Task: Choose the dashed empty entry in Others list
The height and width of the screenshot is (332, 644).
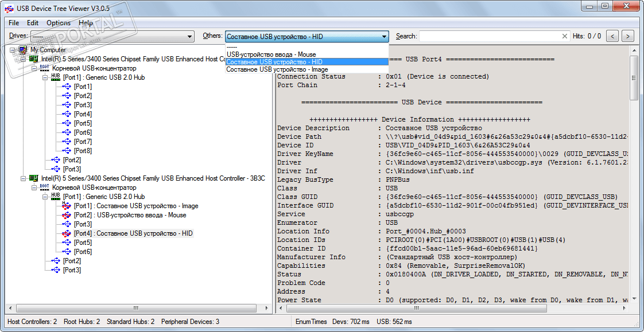Action: pos(307,47)
